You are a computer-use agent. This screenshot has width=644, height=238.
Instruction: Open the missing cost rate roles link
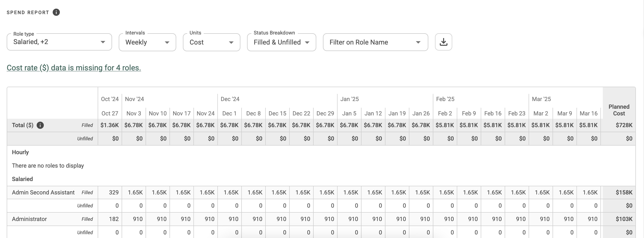pos(74,68)
